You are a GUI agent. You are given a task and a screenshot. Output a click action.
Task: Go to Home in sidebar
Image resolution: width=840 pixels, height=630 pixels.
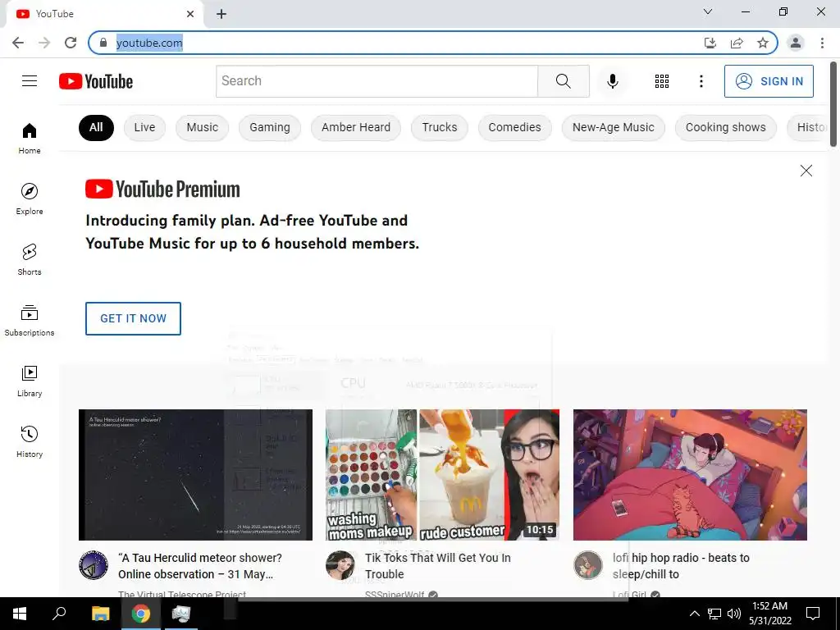point(30,138)
